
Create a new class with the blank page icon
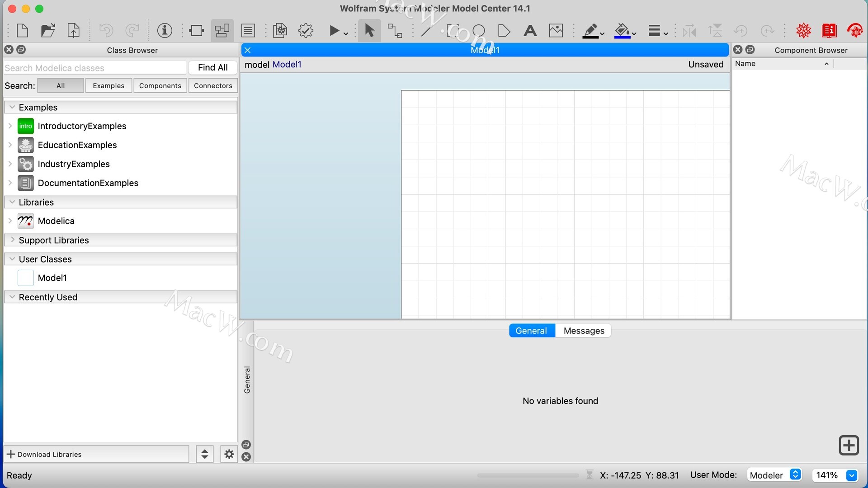tap(22, 31)
